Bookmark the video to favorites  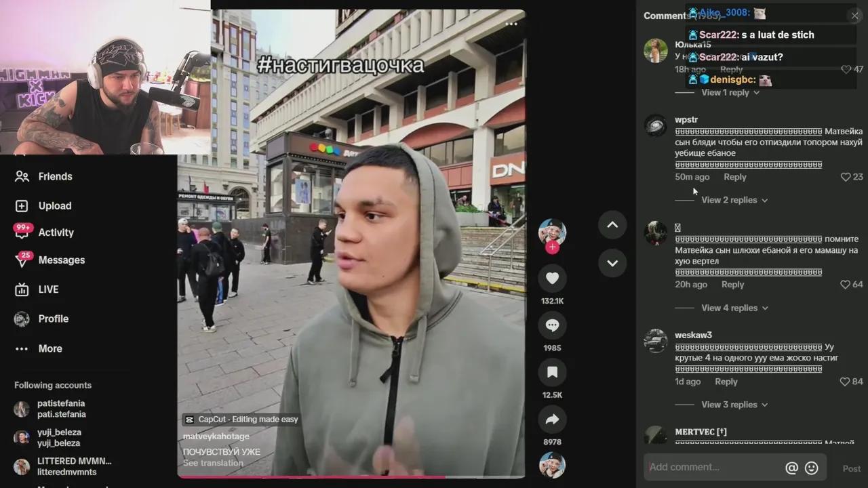(x=552, y=372)
